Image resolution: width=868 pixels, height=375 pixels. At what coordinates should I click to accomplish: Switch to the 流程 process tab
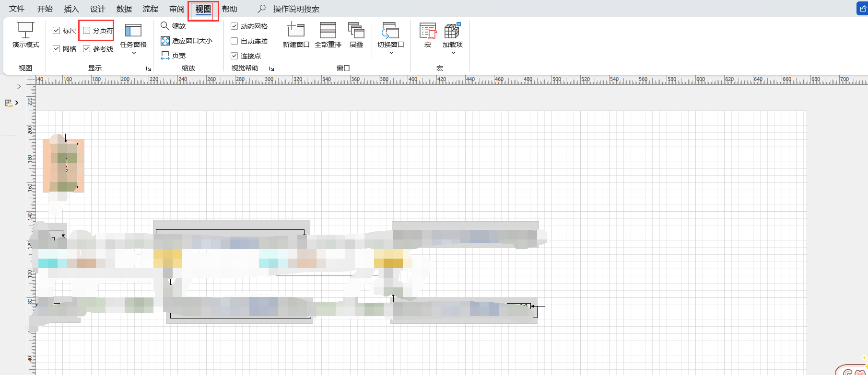coord(150,9)
